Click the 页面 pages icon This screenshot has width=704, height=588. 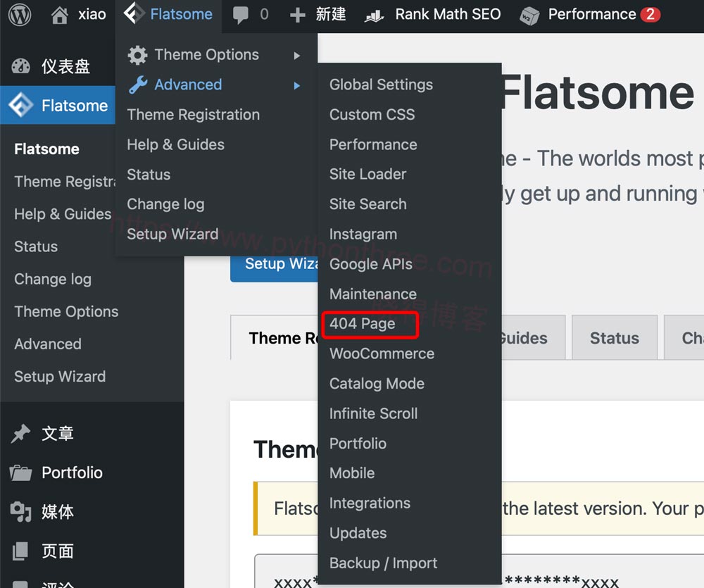(x=20, y=551)
